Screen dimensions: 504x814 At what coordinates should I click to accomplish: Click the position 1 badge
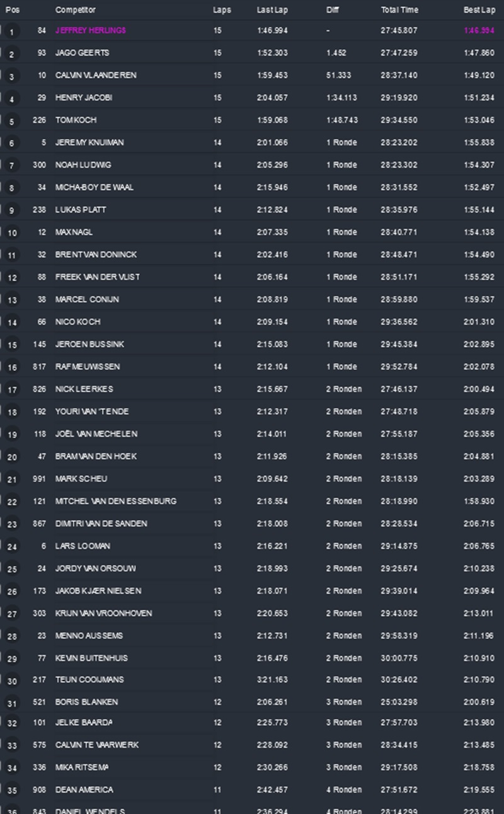[11, 32]
